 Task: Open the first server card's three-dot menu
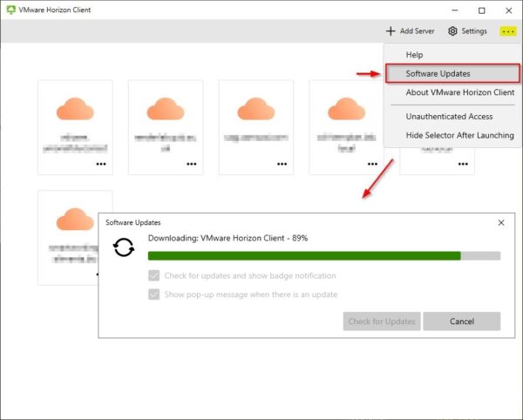pyautogui.click(x=101, y=164)
